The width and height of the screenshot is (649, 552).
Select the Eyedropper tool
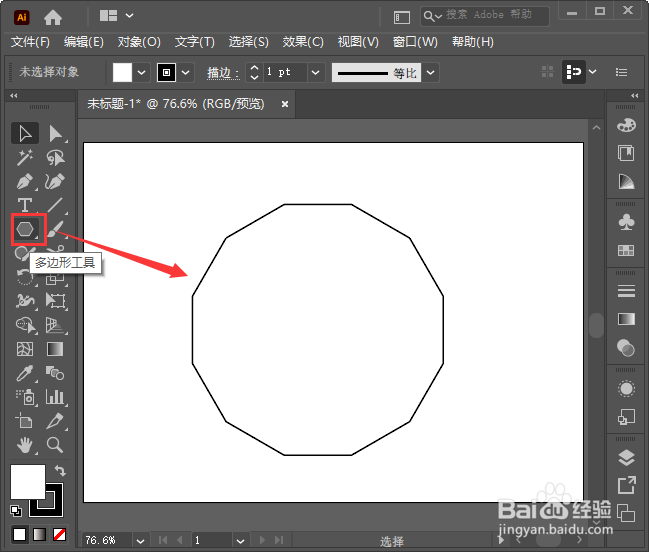click(x=25, y=373)
